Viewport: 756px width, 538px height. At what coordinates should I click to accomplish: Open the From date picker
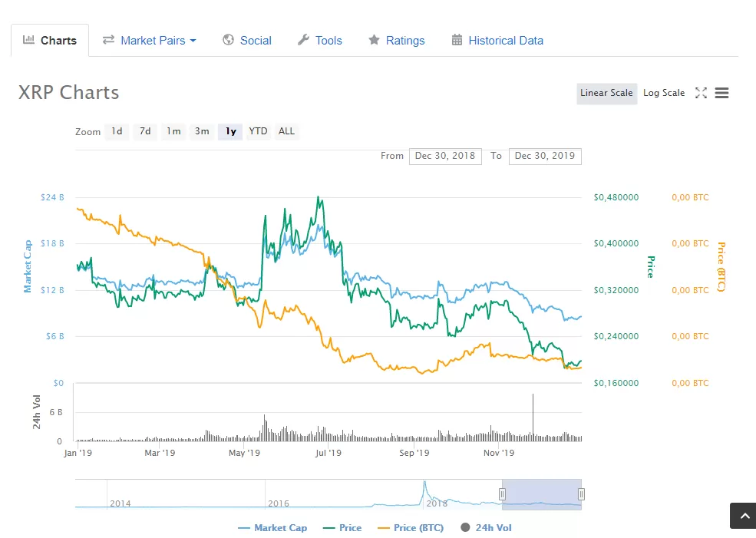coord(445,156)
